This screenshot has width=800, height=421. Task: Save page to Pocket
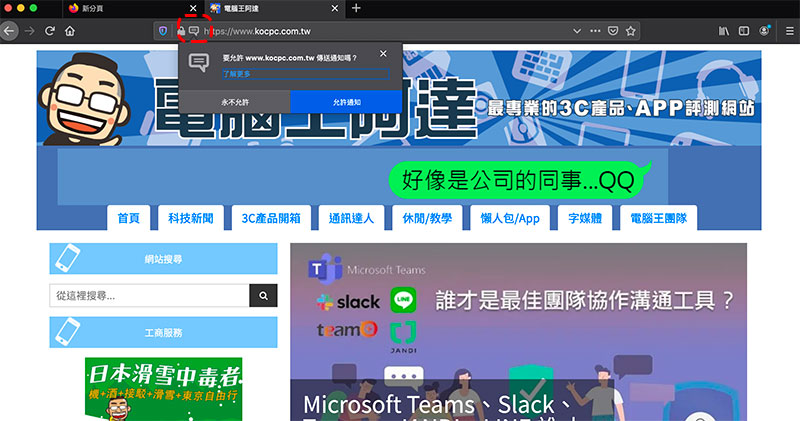pos(613,31)
